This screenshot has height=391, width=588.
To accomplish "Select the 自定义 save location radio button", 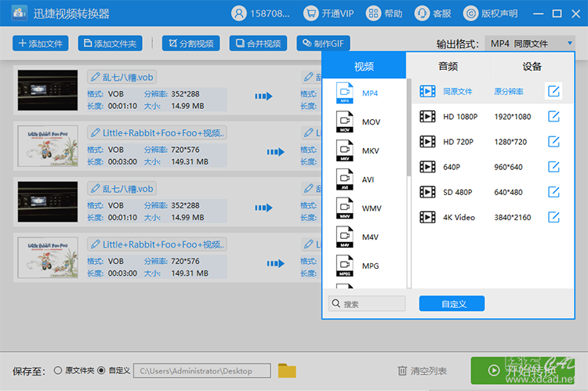I will click(x=101, y=371).
